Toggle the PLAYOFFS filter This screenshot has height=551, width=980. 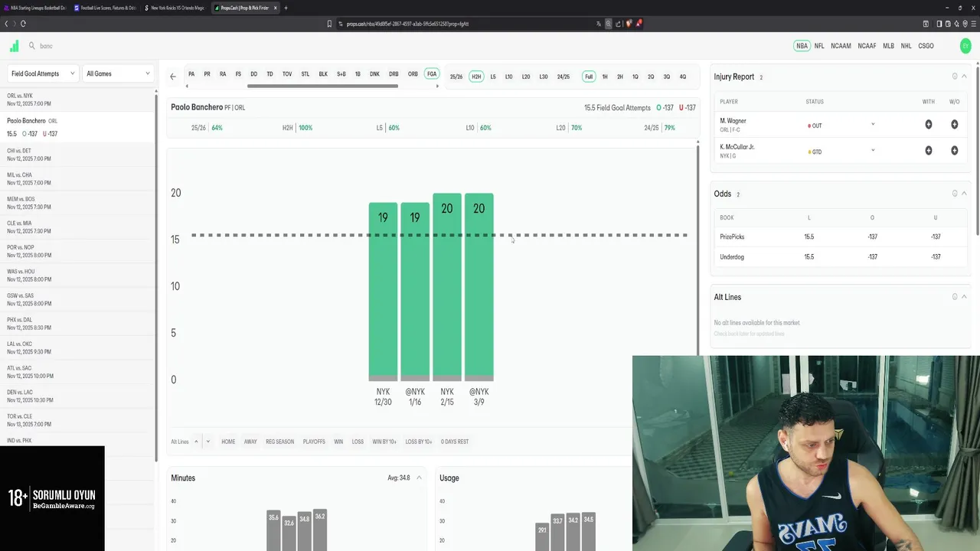click(314, 442)
